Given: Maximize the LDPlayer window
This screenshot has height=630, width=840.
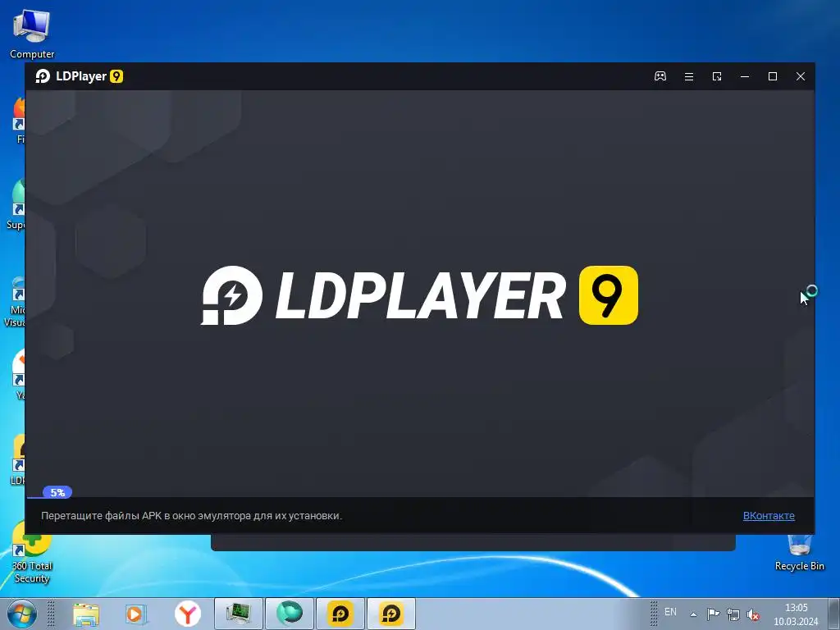Looking at the screenshot, I should click(773, 76).
